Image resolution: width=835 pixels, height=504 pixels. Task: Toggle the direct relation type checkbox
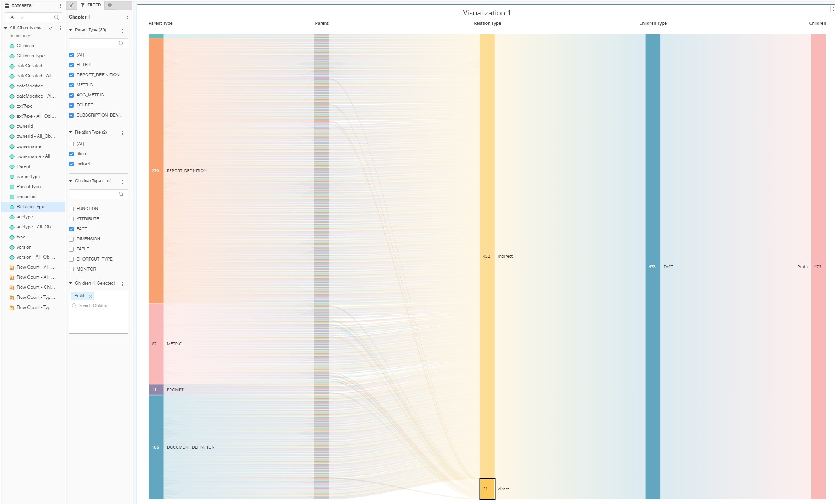[x=71, y=154]
